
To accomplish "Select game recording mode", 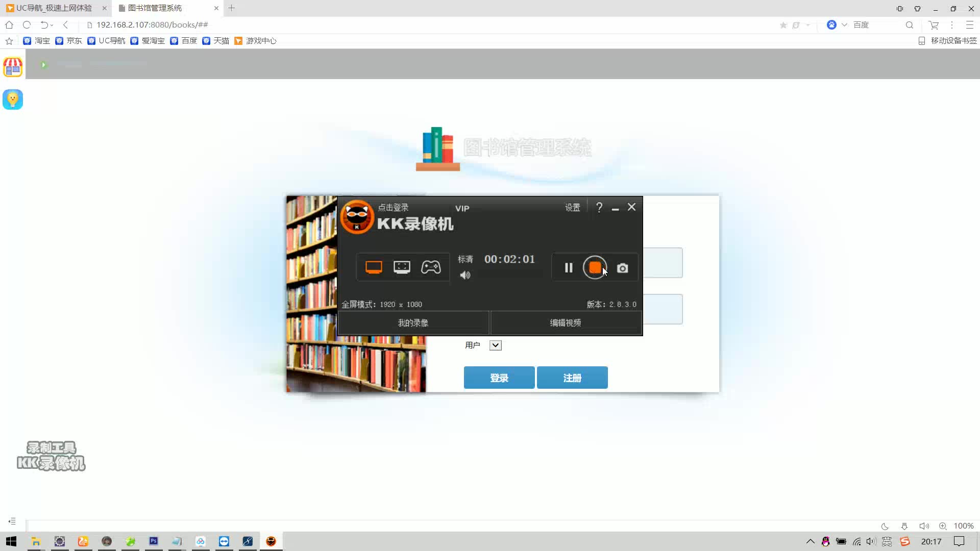I will tap(431, 267).
